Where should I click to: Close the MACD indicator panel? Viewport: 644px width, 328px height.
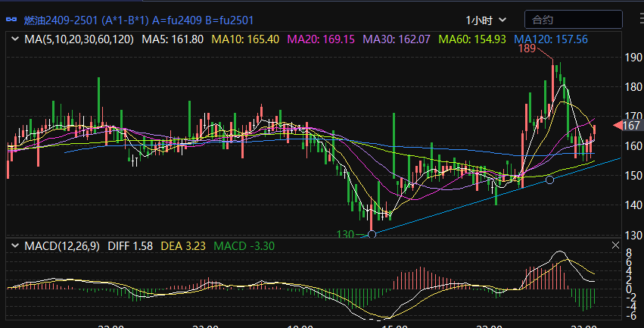pyautogui.click(x=615, y=246)
